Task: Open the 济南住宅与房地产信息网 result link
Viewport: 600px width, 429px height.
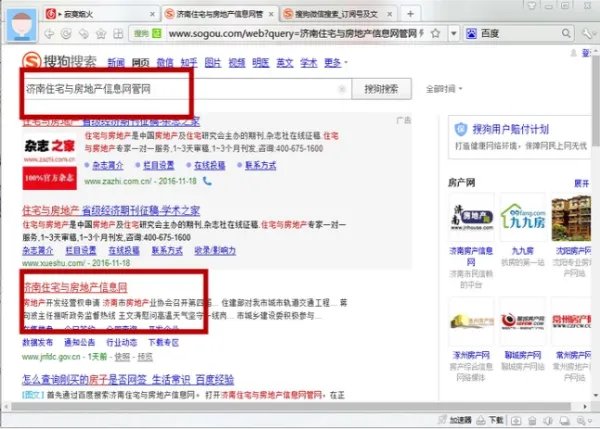Action: 75,287
